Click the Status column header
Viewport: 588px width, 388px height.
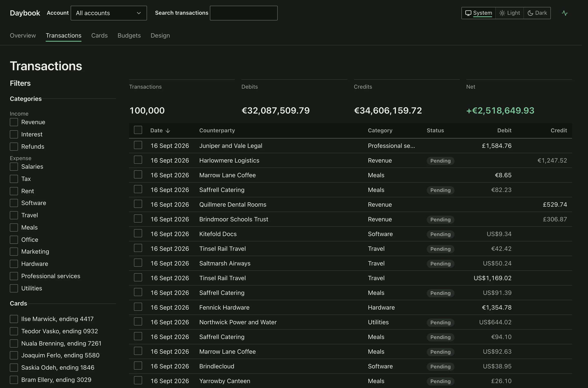435,131
